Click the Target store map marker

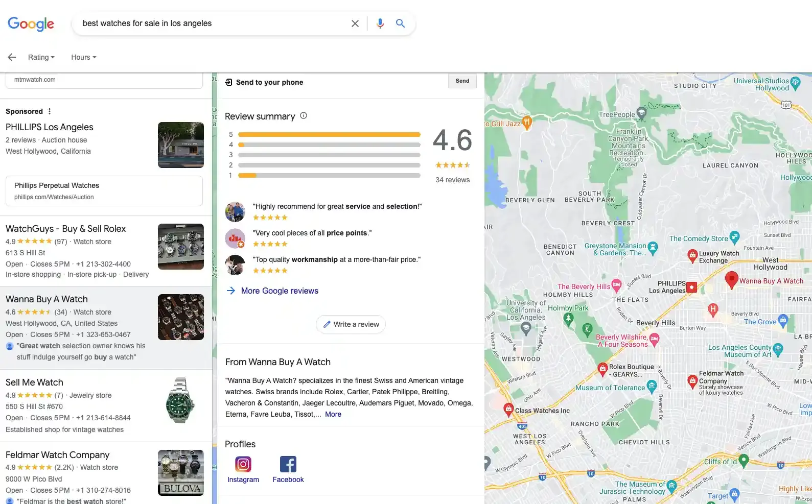point(735,494)
